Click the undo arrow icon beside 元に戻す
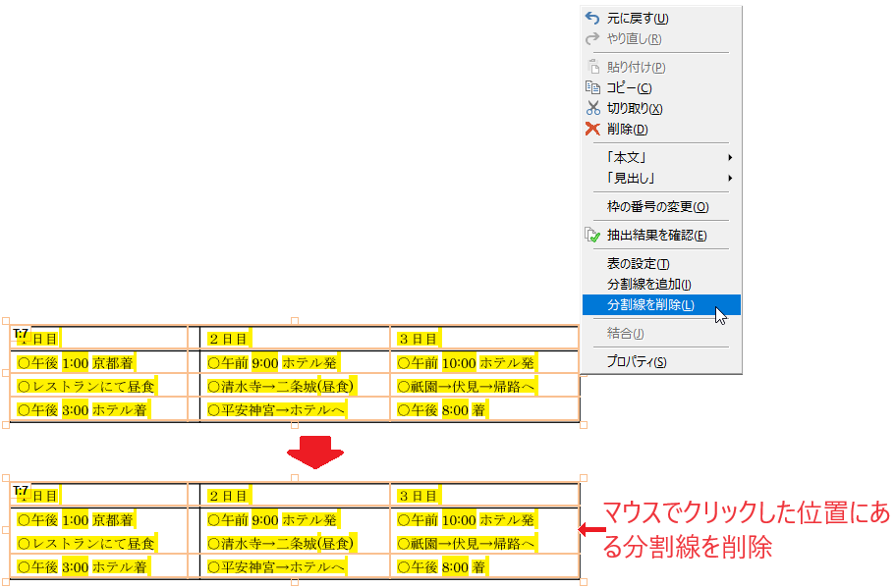 pyautogui.click(x=590, y=18)
